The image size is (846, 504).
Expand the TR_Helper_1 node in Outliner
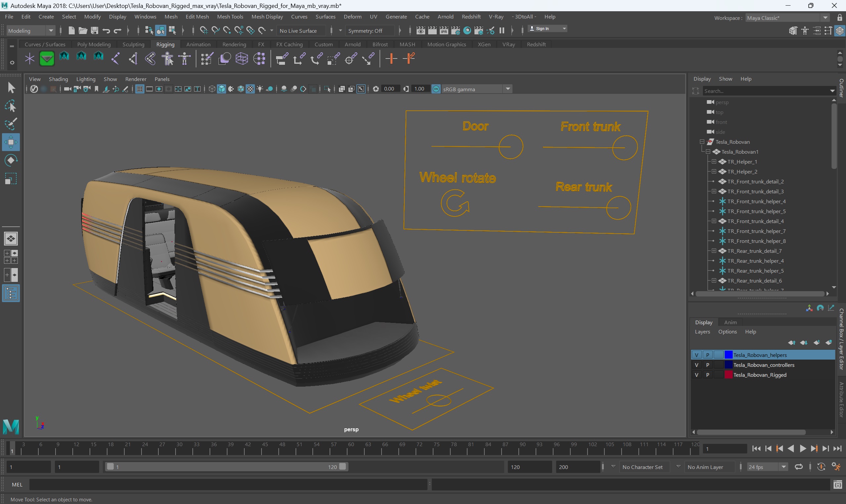tap(714, 161)
